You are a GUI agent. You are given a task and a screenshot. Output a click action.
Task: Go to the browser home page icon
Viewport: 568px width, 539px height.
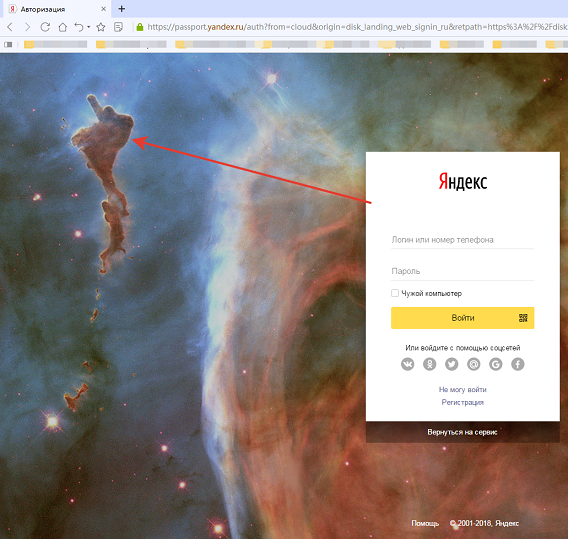(x=63, y=27)
